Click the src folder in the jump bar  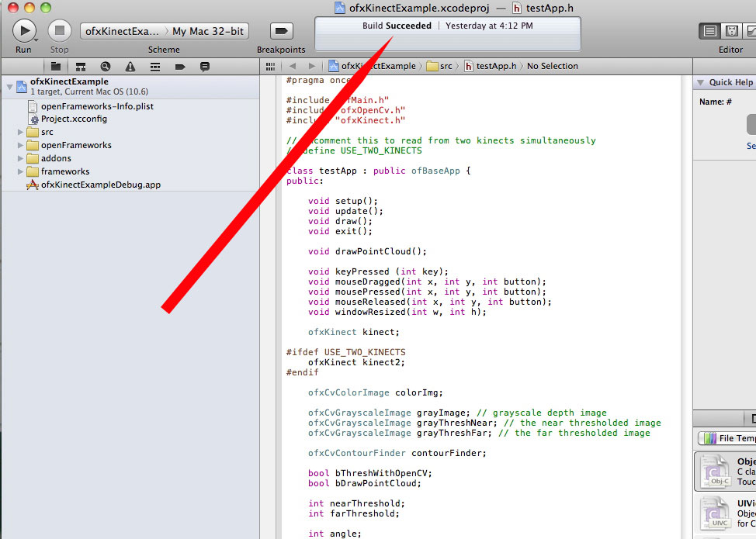point(440,66)
